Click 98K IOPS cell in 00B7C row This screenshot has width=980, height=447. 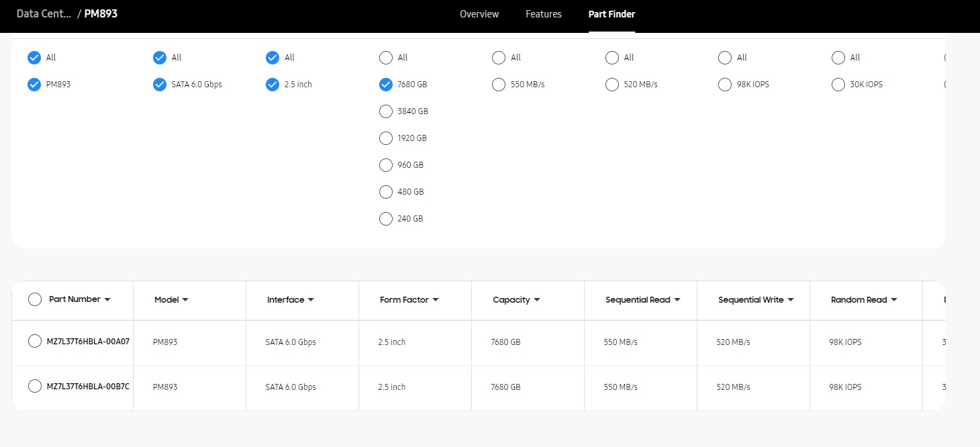[845, 387]
